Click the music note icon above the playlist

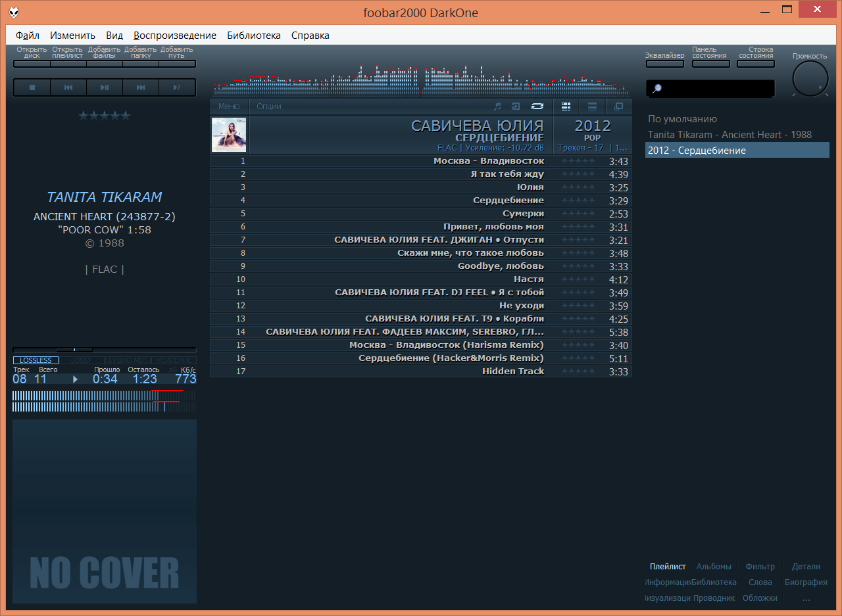click(x=497, y=107)
